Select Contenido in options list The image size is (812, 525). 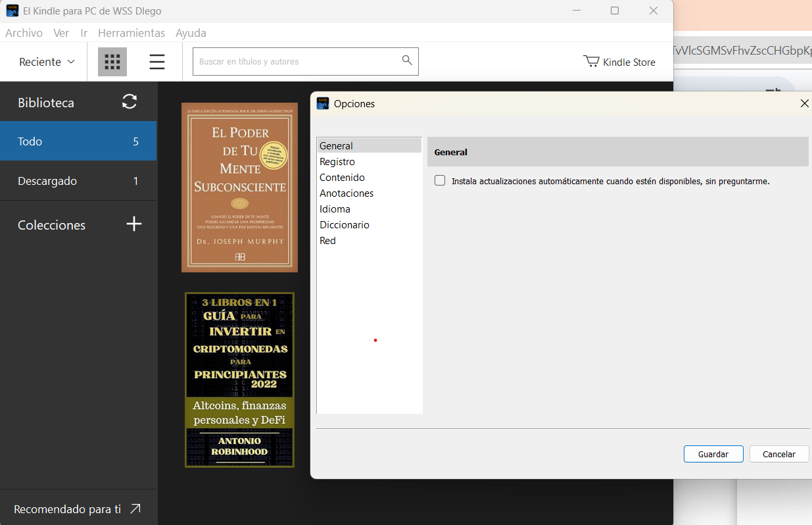[370, 178]
